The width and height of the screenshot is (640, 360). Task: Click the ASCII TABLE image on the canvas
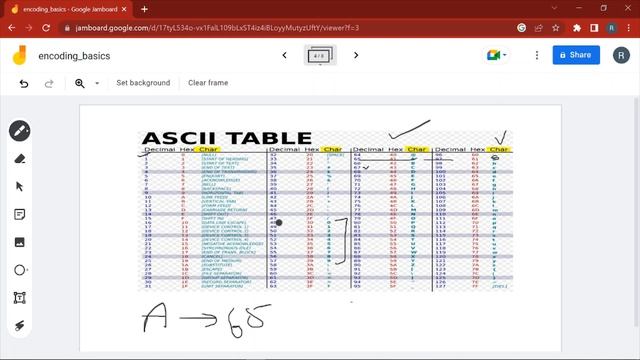pos(326,210)
